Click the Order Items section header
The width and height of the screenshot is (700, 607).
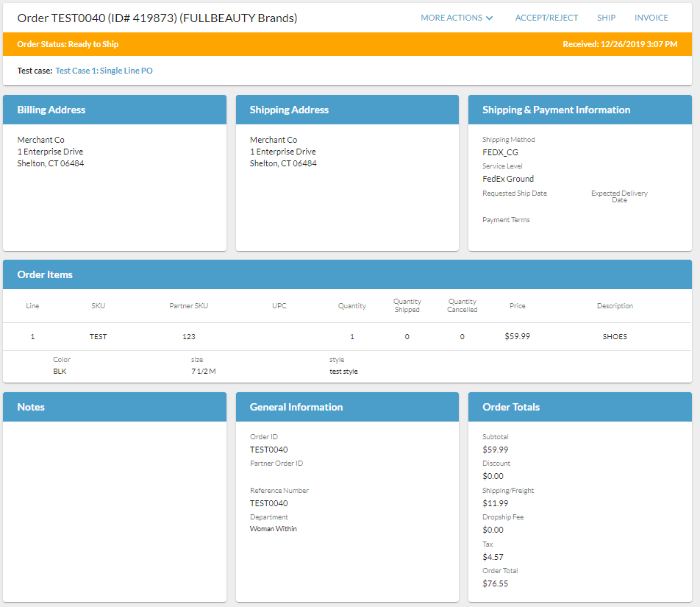coord(45,274)
